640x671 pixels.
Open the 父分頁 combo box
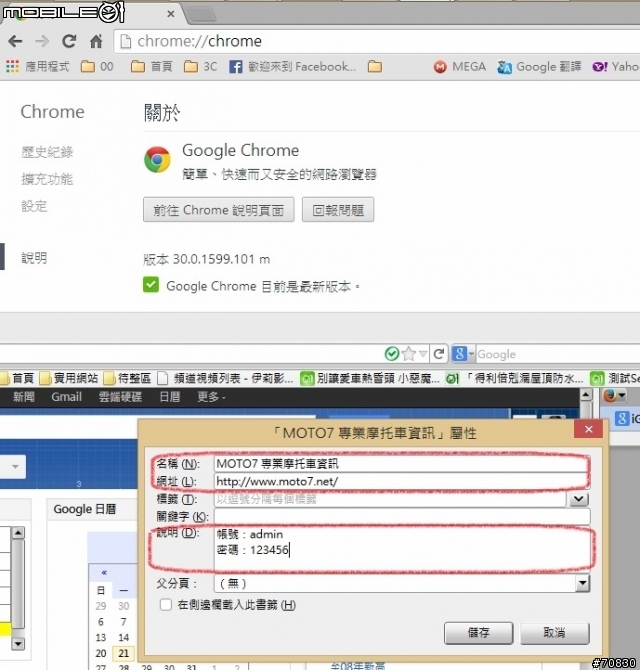402,583
